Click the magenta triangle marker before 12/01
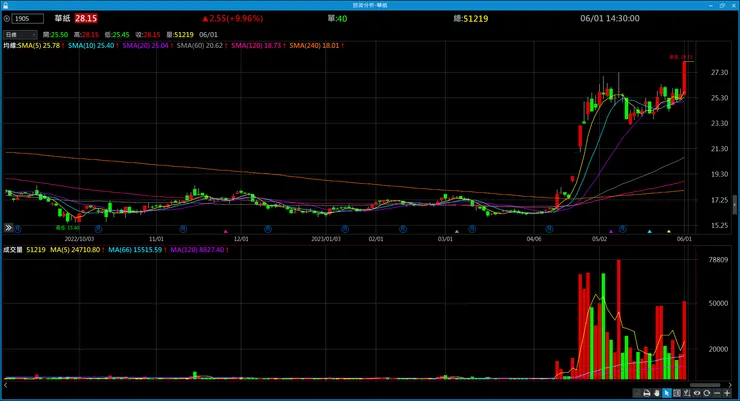Image resolution: width=740 pixels, height=401 pixels. click(x=226, y=232)
